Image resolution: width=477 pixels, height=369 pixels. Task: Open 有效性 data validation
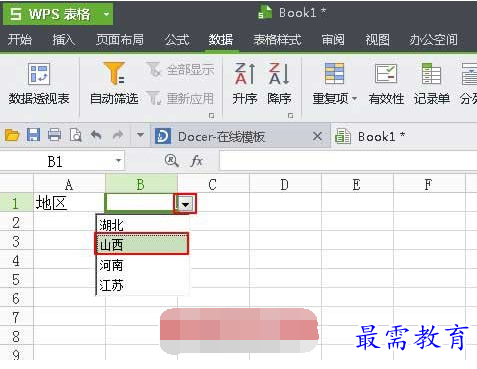[x=386, y=84]
